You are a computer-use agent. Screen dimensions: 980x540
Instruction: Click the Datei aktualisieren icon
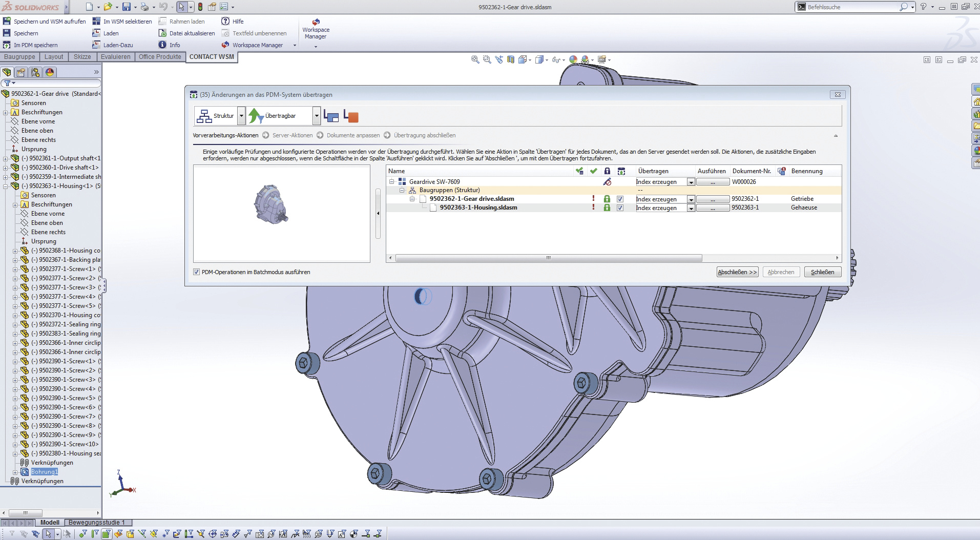pyautogui.click(x=162, y=33)
